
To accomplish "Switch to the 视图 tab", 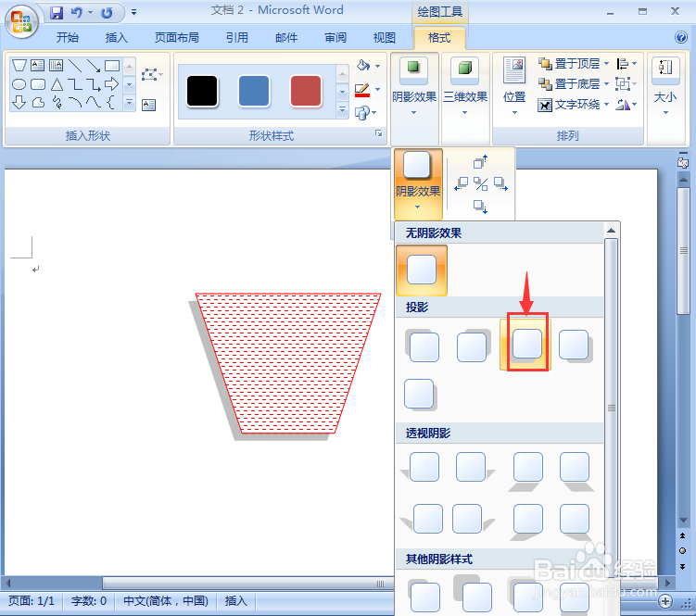I will pyautogui.click(x=385, y=38).
